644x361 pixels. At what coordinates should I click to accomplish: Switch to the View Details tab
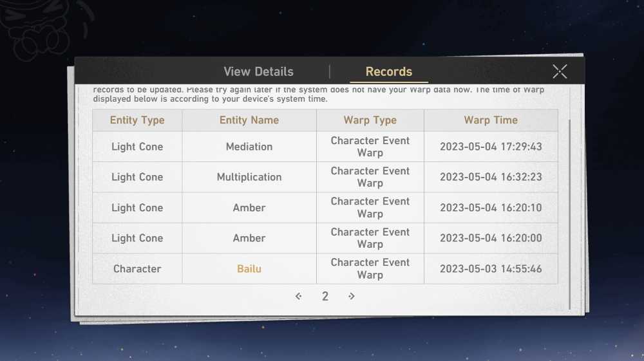[x=258, y=71]
